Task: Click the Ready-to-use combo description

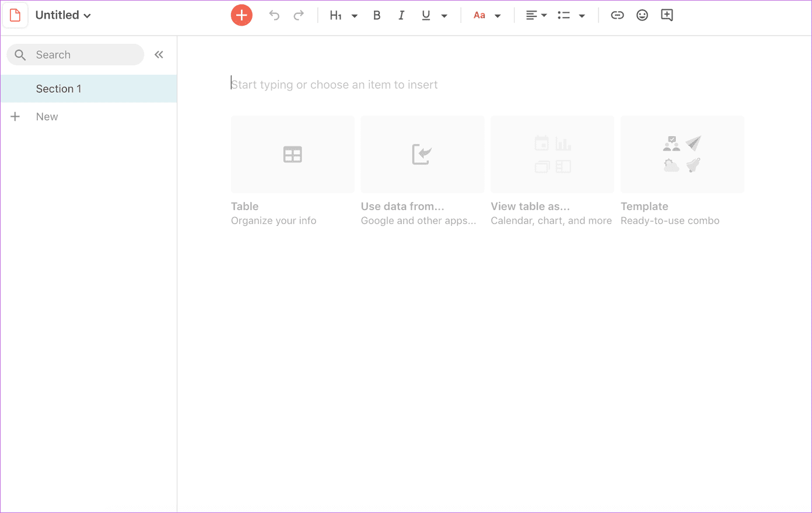Action: click(670, 221)
